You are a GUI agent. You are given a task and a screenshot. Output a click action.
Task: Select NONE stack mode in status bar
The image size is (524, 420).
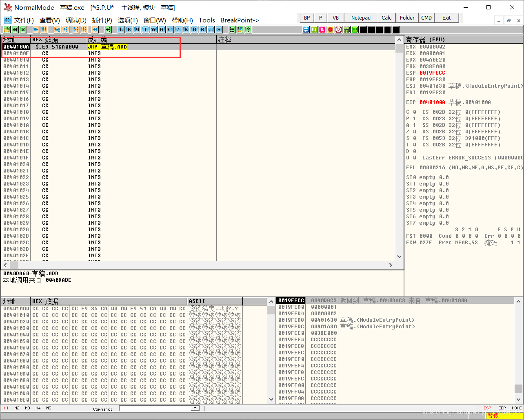pyautogui.click(x=517, y=408)
